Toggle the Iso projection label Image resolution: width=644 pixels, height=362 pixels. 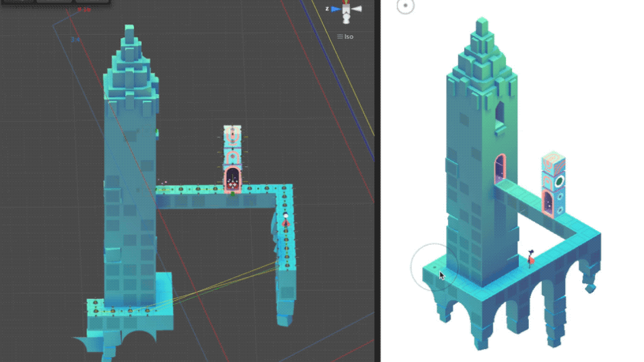coord(349,37)
